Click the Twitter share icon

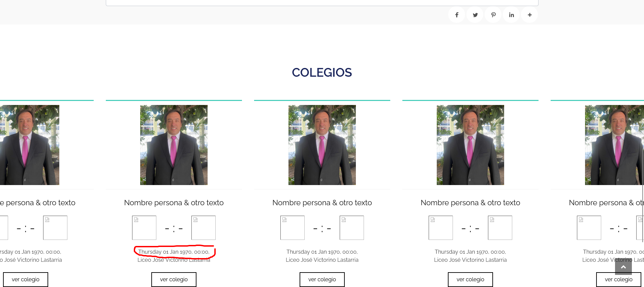[x=475, y=15]
